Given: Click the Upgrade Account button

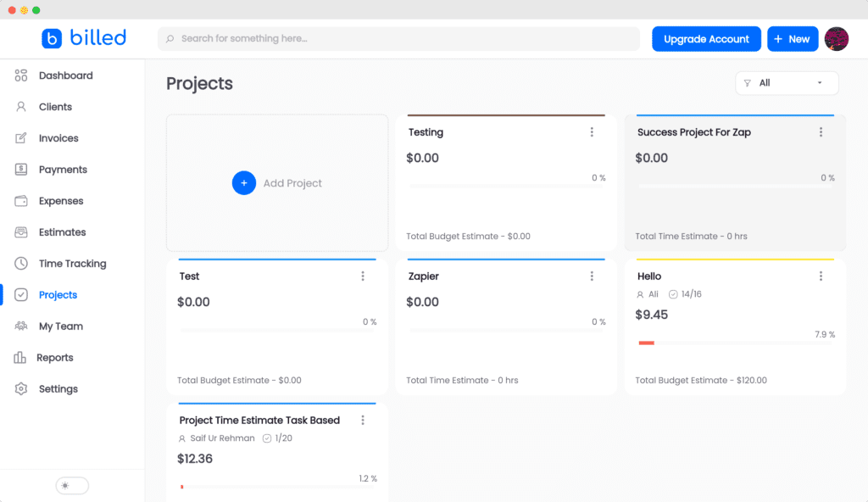Looking at the screenshot, I should pos(706,39).
